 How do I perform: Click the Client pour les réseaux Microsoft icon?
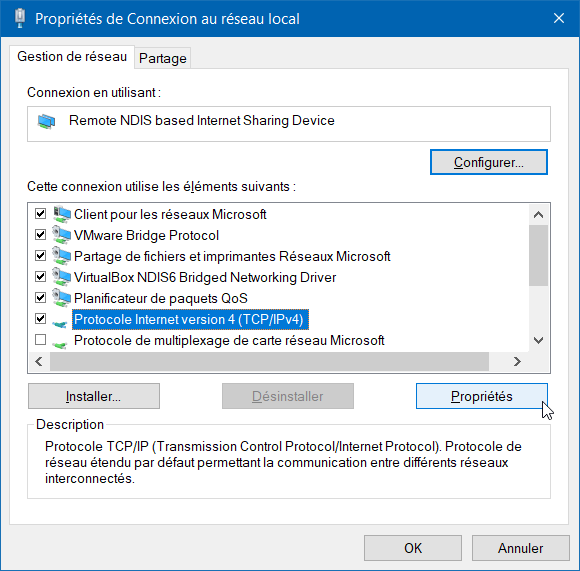point(61,214)
